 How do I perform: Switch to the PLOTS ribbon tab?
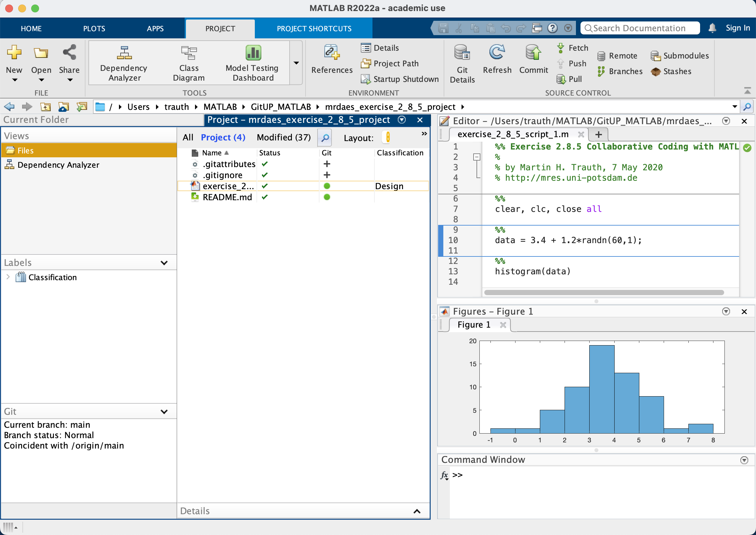(x=94, y=29)
